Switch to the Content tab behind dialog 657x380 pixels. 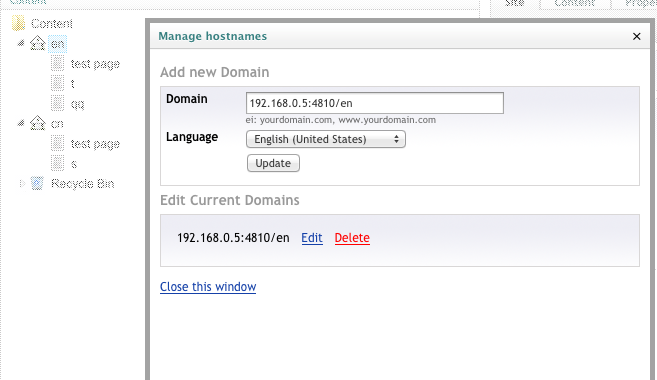(574, 3)
